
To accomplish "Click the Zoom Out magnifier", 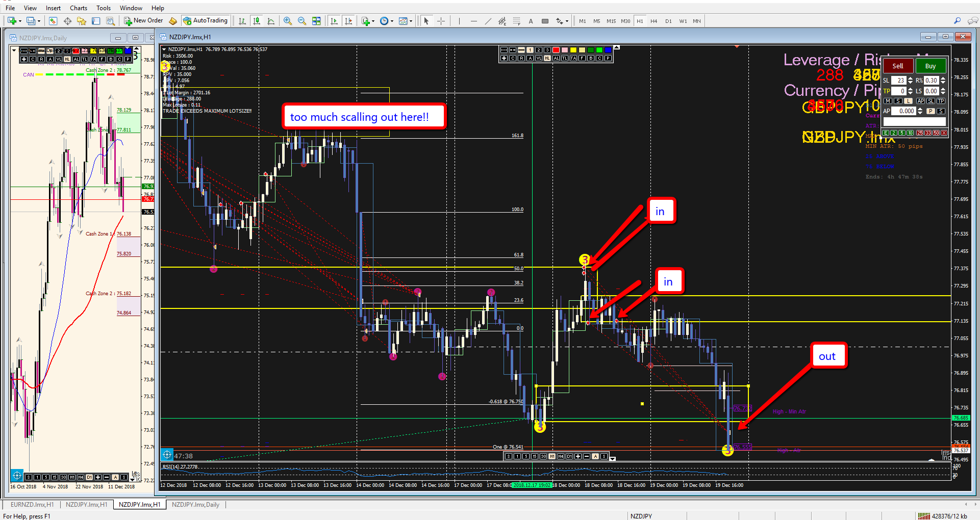I will pyautogui.click(x=302, y=21).
